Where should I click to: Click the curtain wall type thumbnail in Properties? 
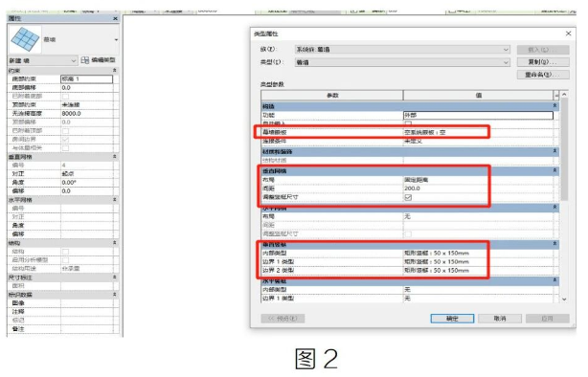pyautogui.click(x=24, y=39)
